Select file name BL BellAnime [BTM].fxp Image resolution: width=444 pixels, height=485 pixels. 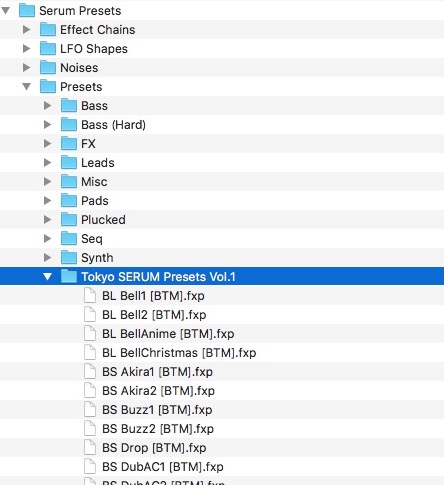(x=168, y=334)
